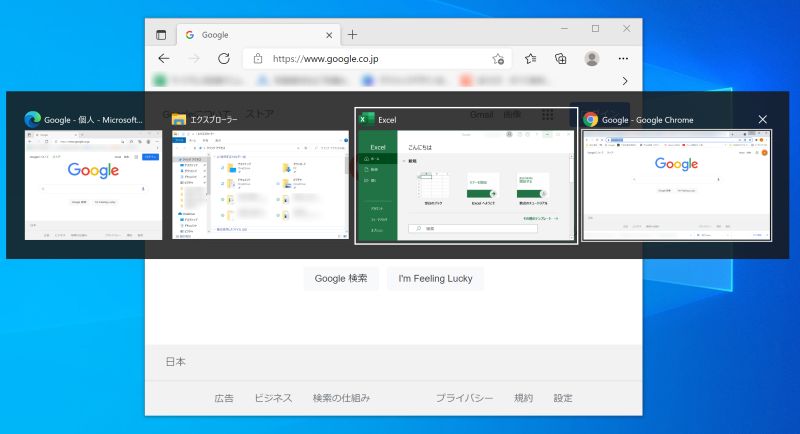This screenshot has height=434, width=800.
Task: Open the 規約 footer link
Action: coord(523,398)
